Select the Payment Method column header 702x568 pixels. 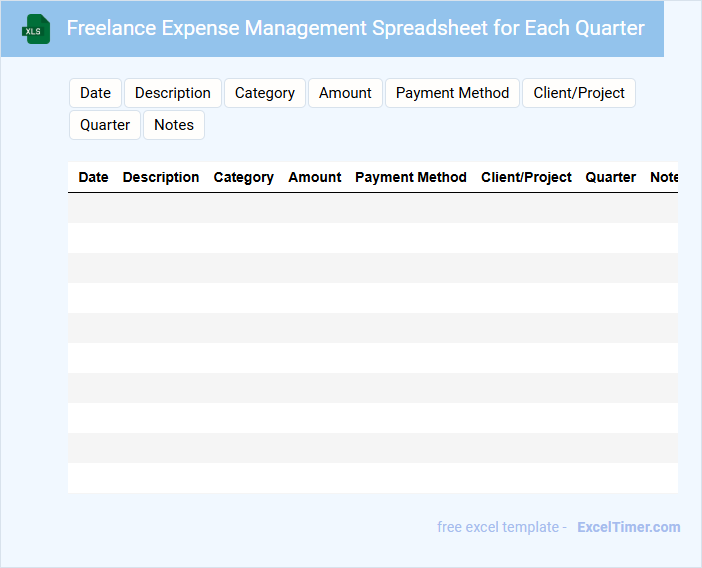coord(411,177)
